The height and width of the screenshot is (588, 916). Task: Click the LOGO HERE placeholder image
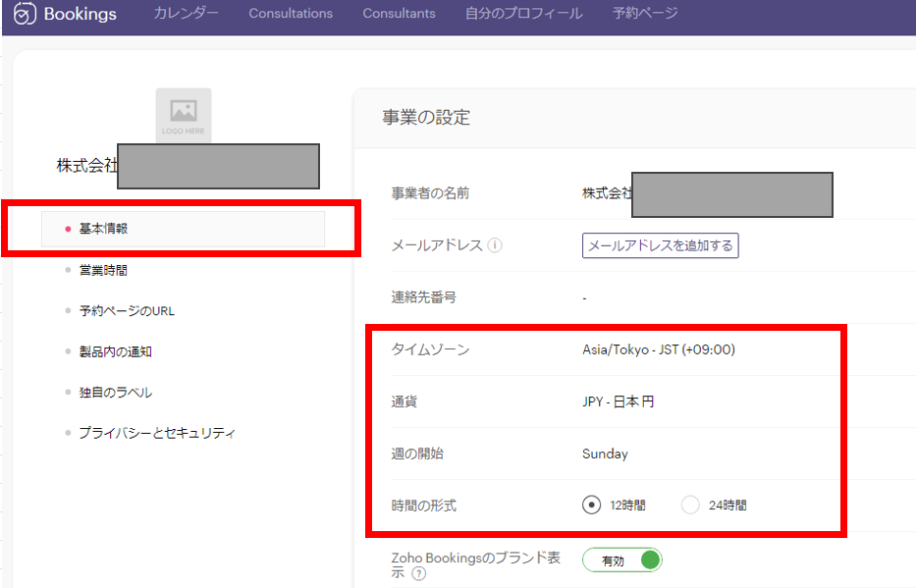point(184,115)
